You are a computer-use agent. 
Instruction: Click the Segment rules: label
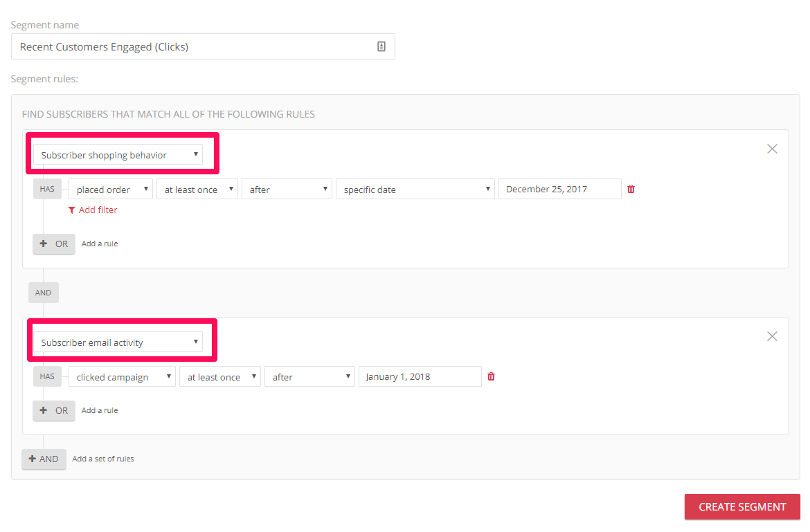point(44,79)
